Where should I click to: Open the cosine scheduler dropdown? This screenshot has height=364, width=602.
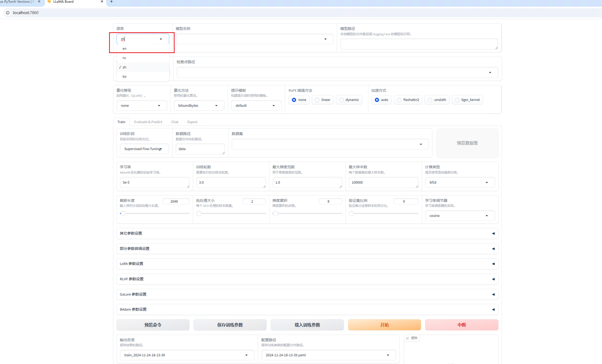tap(460, 216)
